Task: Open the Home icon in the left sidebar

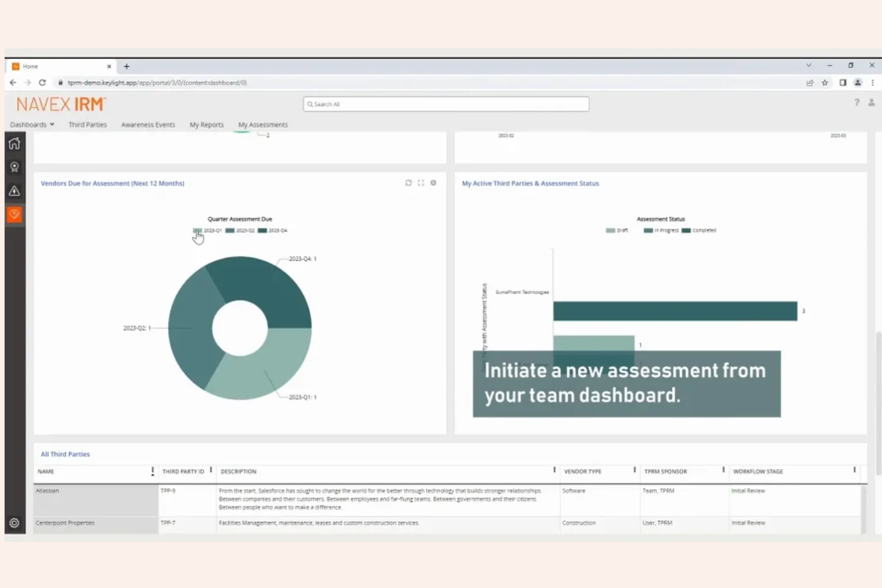Action: click(x=14, y=143)
